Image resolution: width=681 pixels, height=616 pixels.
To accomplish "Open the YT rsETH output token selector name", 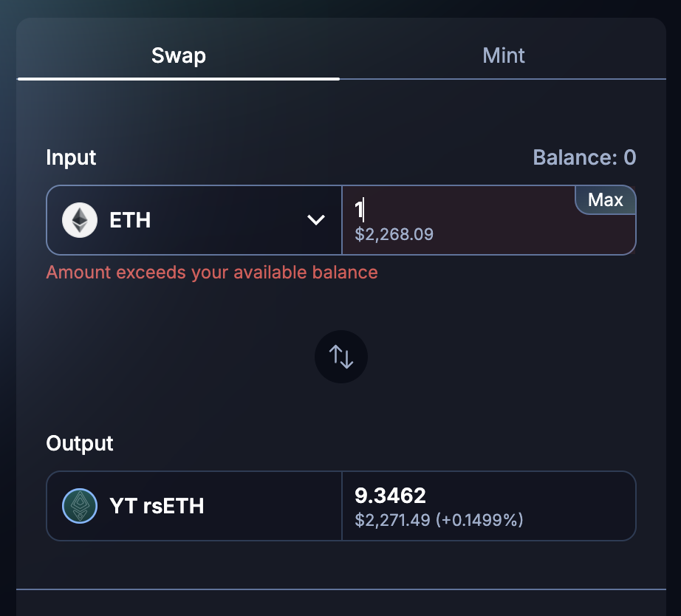I will 157,506.
